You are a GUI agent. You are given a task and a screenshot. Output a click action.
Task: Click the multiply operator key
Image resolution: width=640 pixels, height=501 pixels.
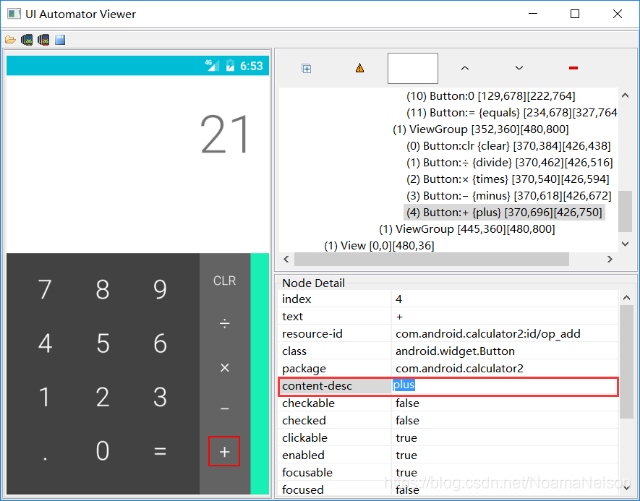tap(224, 367)
